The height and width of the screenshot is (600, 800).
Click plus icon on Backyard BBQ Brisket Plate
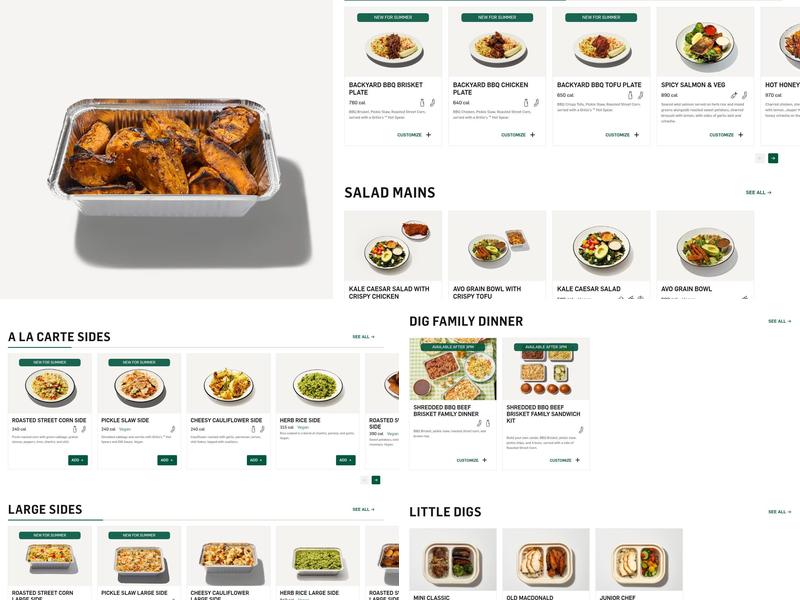coord(429,135)
